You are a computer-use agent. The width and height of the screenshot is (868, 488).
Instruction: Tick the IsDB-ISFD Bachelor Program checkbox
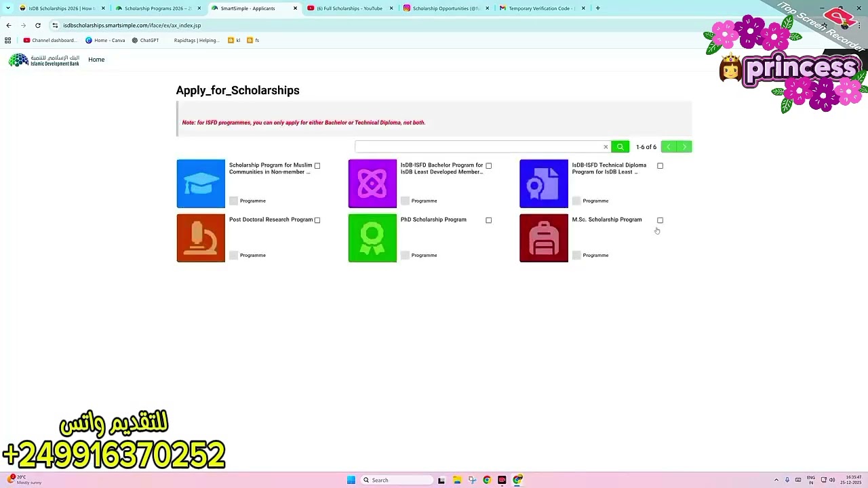488,166
